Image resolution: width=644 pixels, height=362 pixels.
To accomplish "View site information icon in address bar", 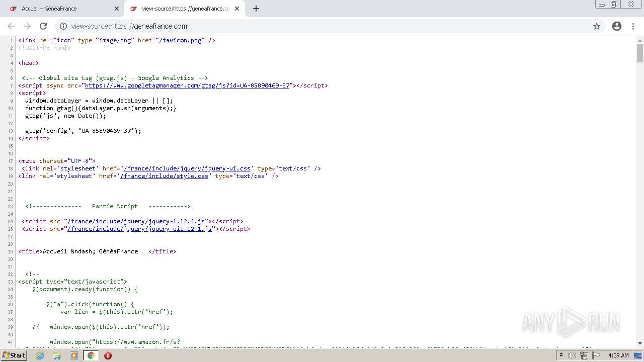I will pyautogui.click(x=63, y=26).
